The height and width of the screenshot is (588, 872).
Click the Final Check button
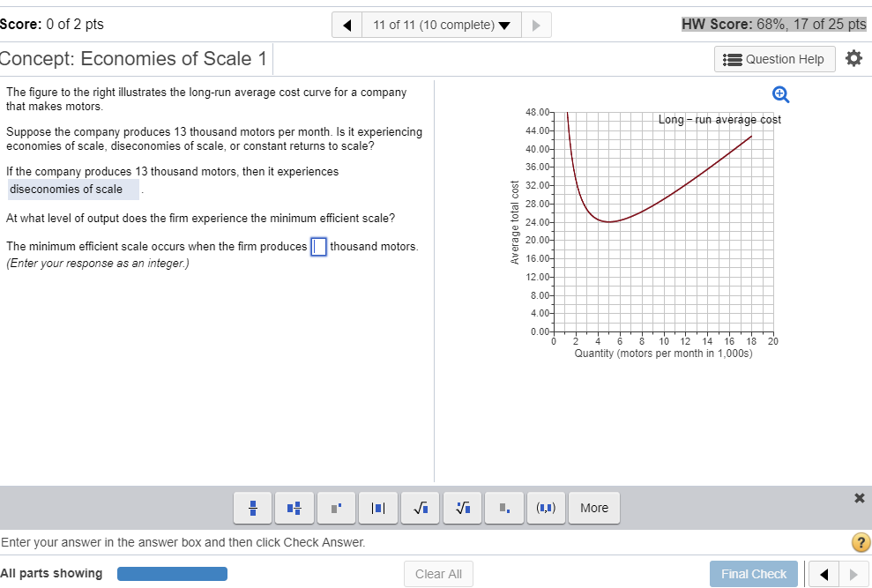pyautogui.click(x=753, y=573)
